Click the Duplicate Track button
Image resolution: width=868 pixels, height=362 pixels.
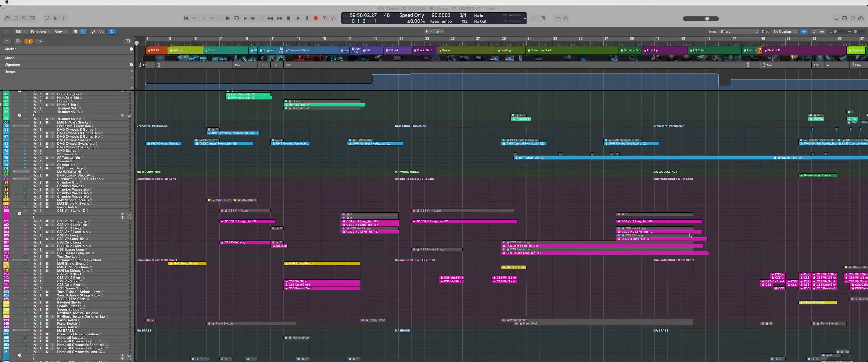(x=18, y=41)
